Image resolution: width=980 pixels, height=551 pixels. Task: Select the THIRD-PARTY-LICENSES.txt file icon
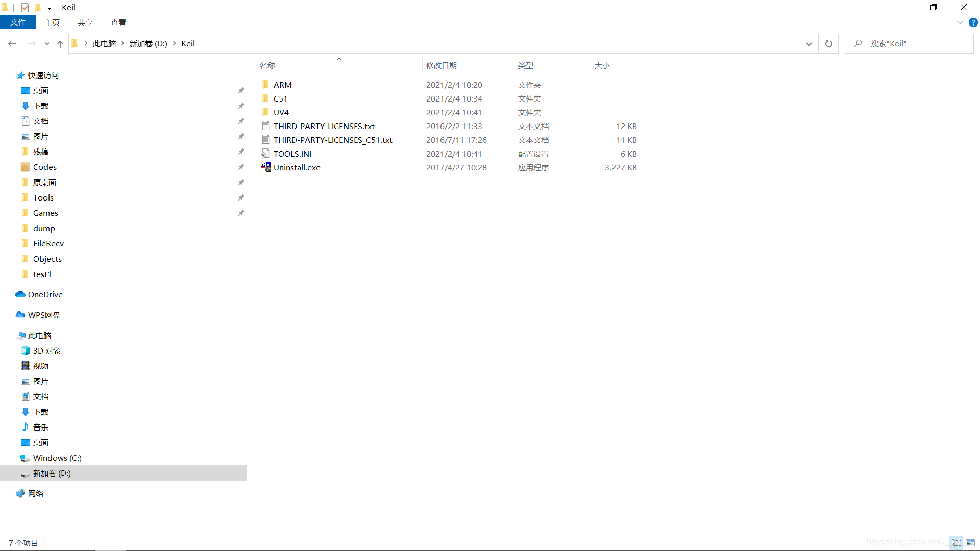265,126
